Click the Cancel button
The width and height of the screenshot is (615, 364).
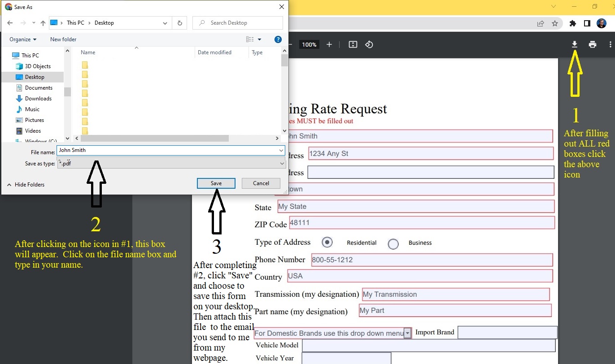(261, 183)
